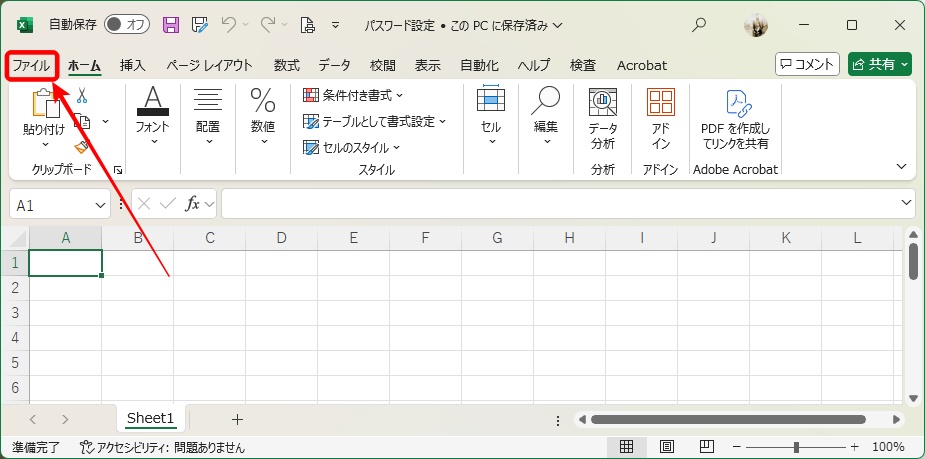
Task: Open the search magnifier in title bar
Action: click(699, 24)
